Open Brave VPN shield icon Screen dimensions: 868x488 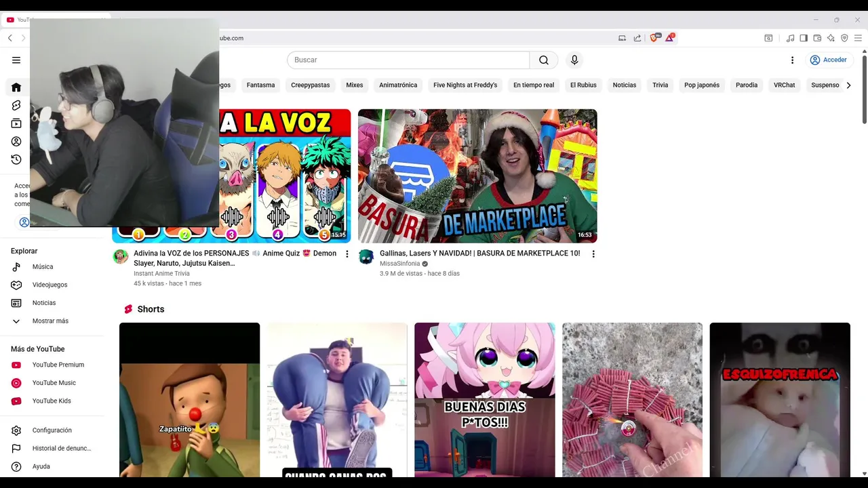pyautogui.click(x=844, y=38)
